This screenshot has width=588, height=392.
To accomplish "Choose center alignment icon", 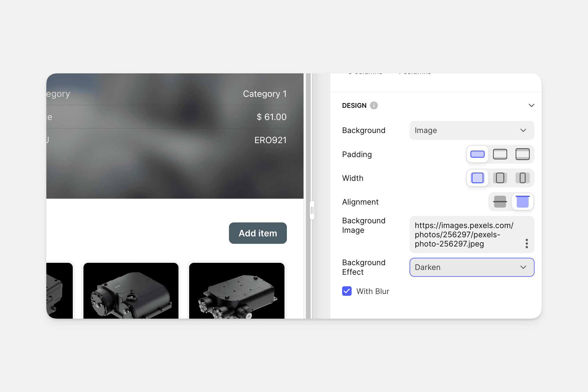I will point(500,202).
